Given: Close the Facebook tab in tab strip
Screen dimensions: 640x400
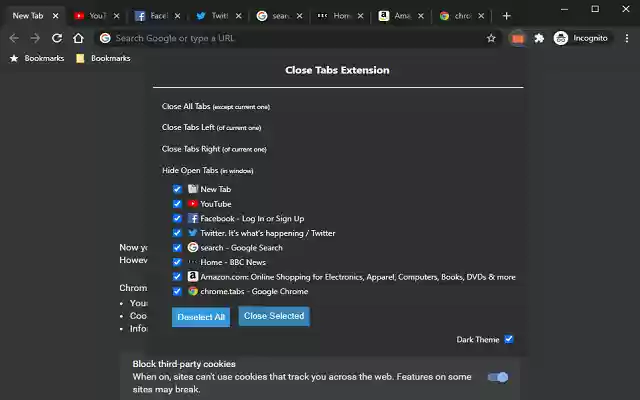Looking at the screenshot, I should 178,16.
